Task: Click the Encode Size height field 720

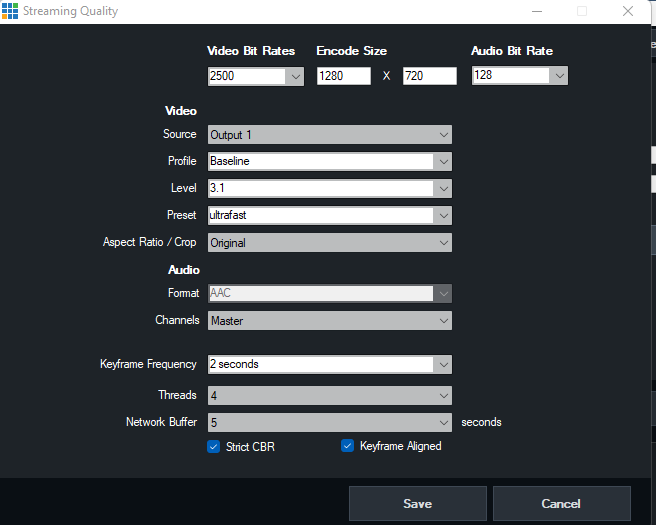Action: coord(429,76)
